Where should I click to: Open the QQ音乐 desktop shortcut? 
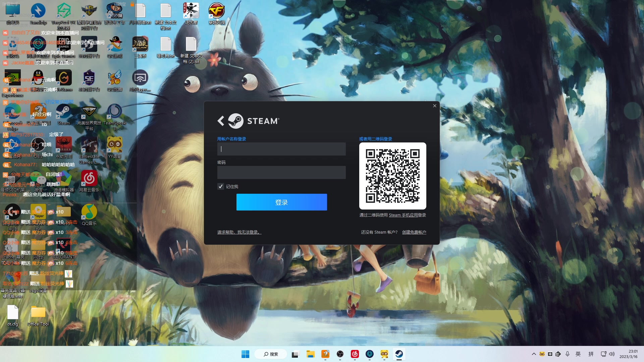tap(89, 215)
